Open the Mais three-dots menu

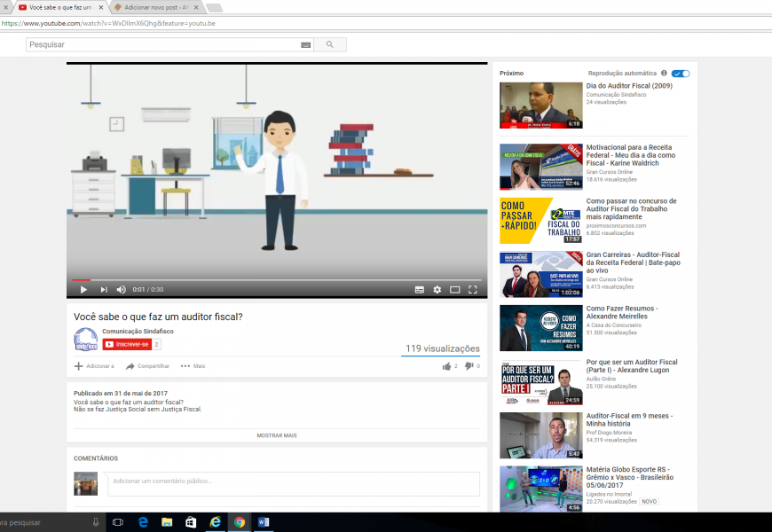tap(193, 365)
